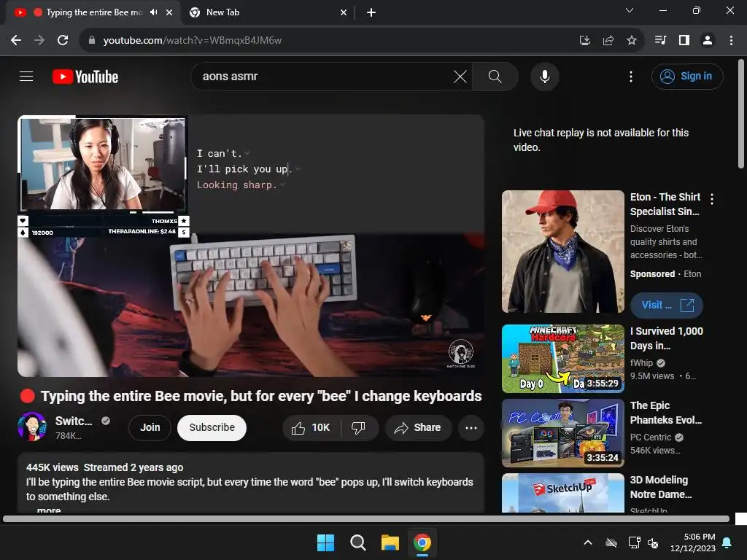The height and width of the screenshot is (560, 747).
Task: Open the taskbar clock and date
Action: point(693,542)
